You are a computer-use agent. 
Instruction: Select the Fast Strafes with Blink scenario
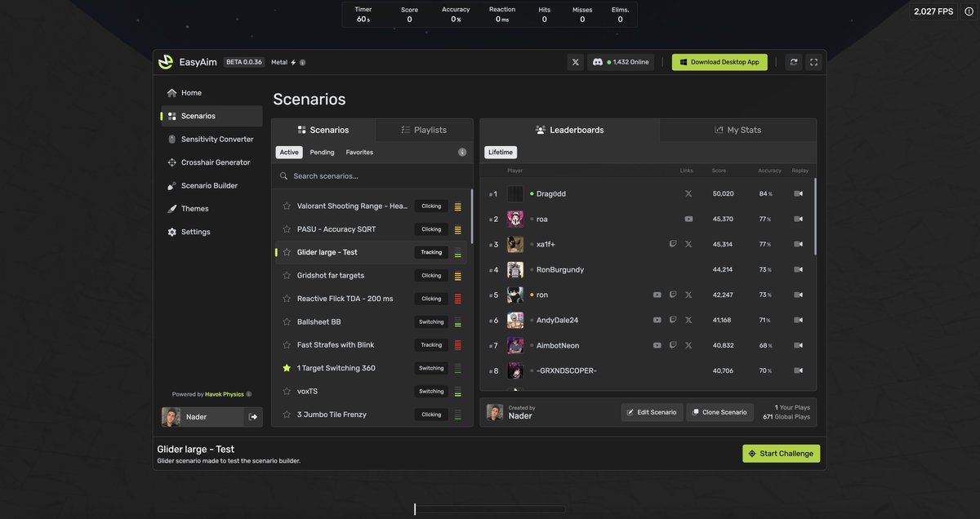click(372, 345)
